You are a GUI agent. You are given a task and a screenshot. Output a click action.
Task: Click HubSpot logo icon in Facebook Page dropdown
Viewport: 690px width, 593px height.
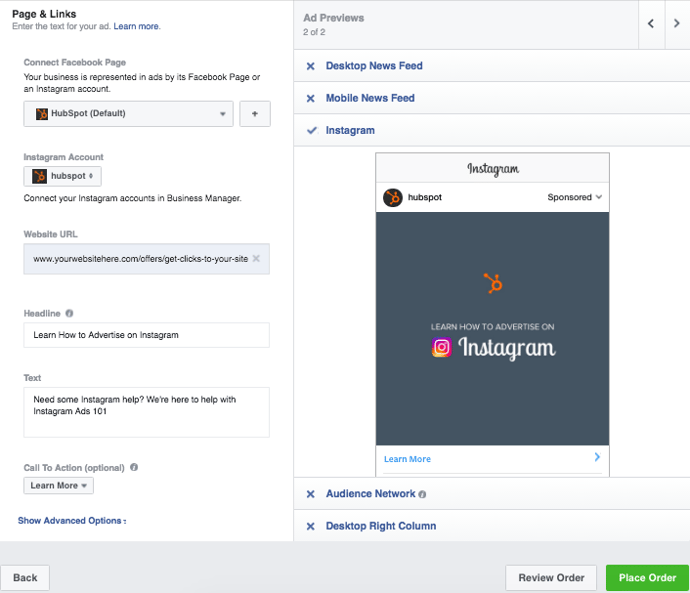(42, 114)
